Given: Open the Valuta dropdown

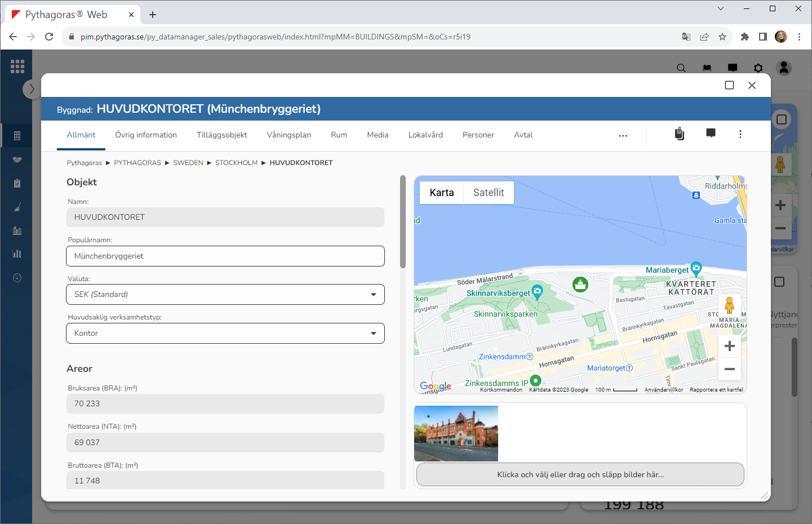Looking at the screenshot, I should coord(225,295).
